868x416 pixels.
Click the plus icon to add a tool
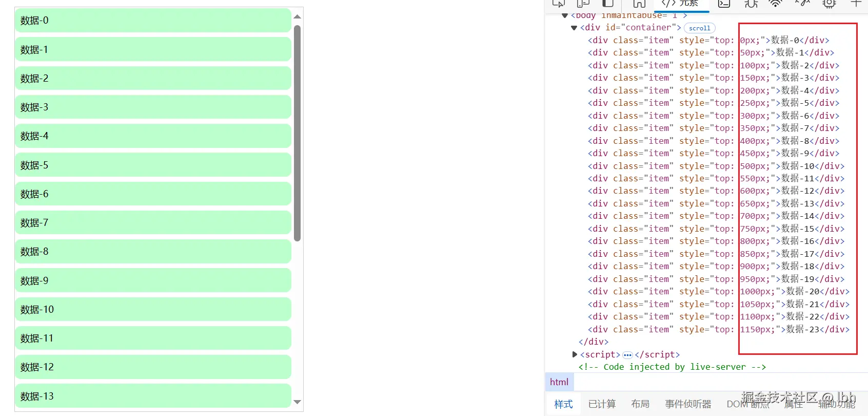(856, 3)
